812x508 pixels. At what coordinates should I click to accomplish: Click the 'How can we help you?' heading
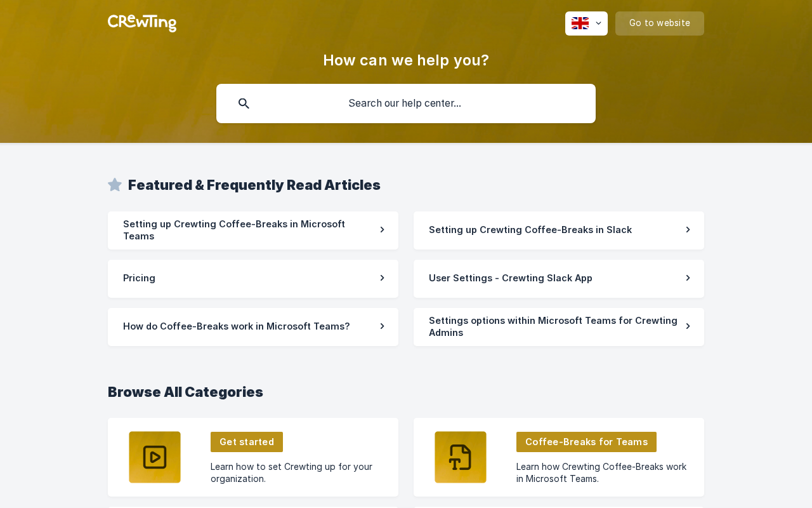click(x=406, y=60)
